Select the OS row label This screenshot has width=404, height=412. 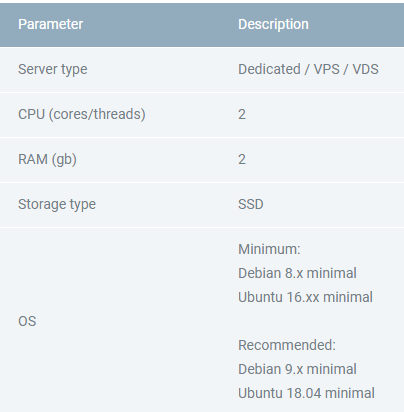(27, 321)
